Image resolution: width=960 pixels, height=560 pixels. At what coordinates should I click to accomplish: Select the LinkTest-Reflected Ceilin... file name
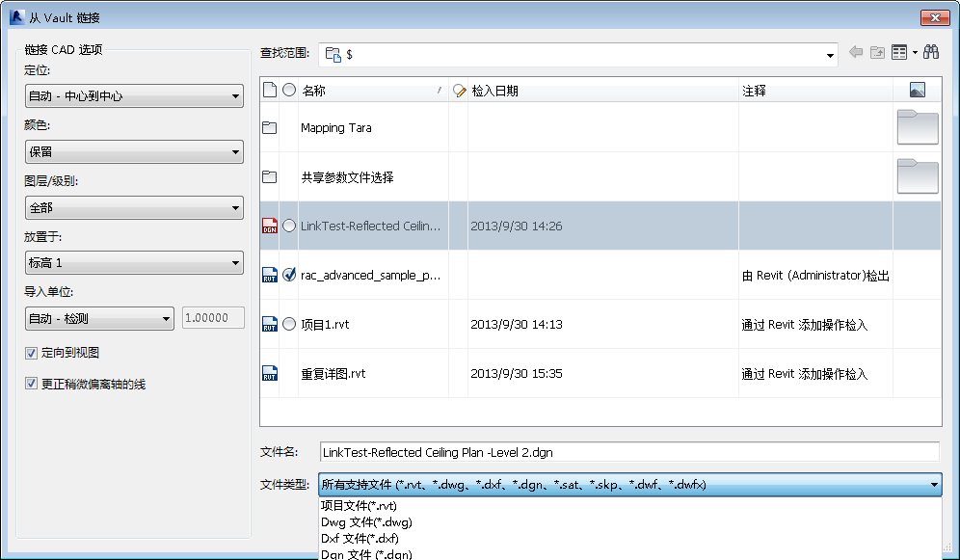(x=370, y=226)
